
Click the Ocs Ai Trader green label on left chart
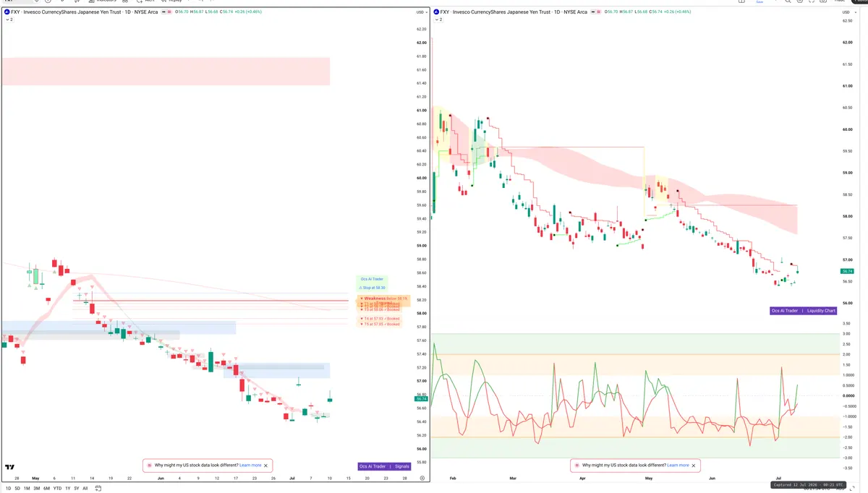coord(373,278)
